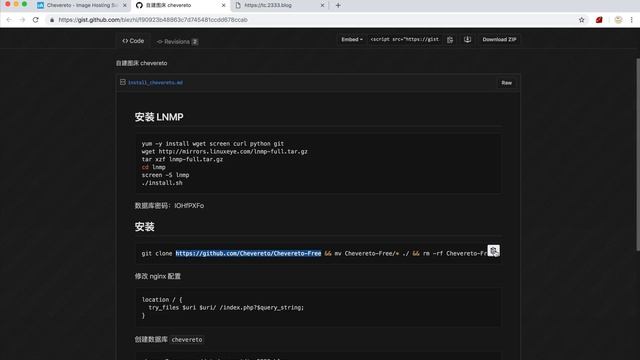Open the red browser extension icon
This screenshot has height=360, width=640.
(x=599, y=20)
